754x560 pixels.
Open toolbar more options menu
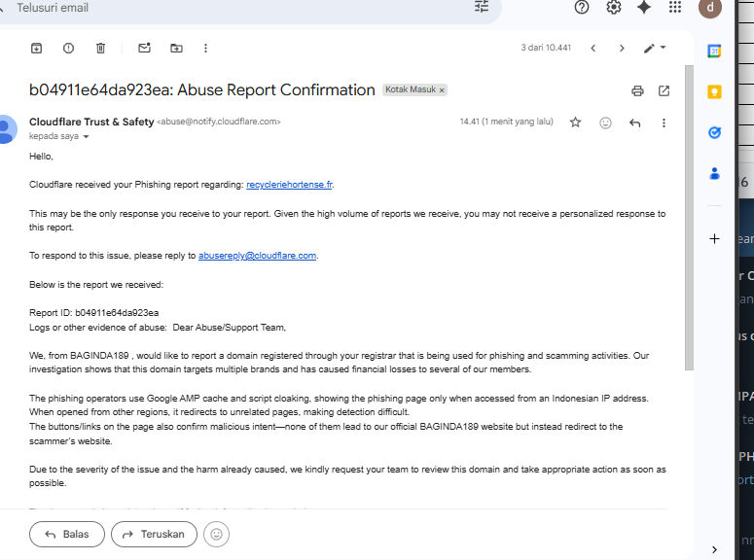tap(206, 48)
